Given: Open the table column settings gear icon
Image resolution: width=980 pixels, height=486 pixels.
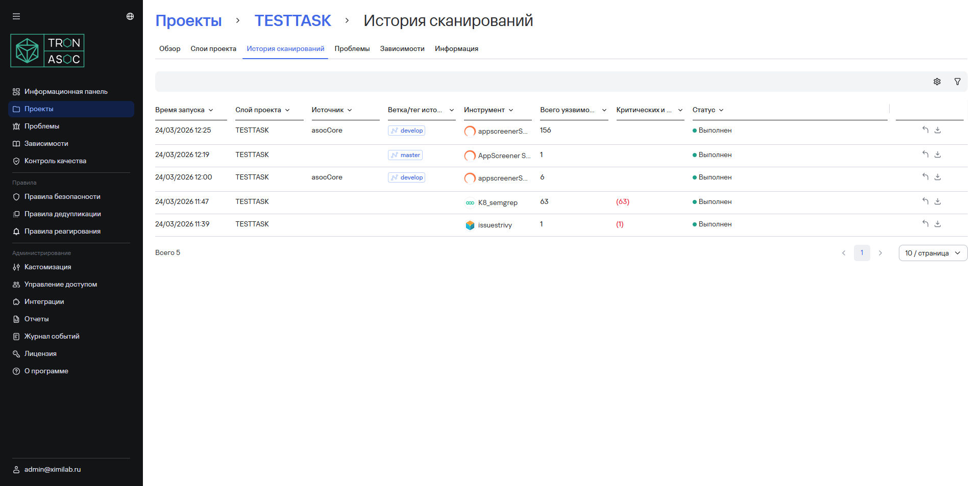Looking at the screenshot, I should (x=937, y=82).
